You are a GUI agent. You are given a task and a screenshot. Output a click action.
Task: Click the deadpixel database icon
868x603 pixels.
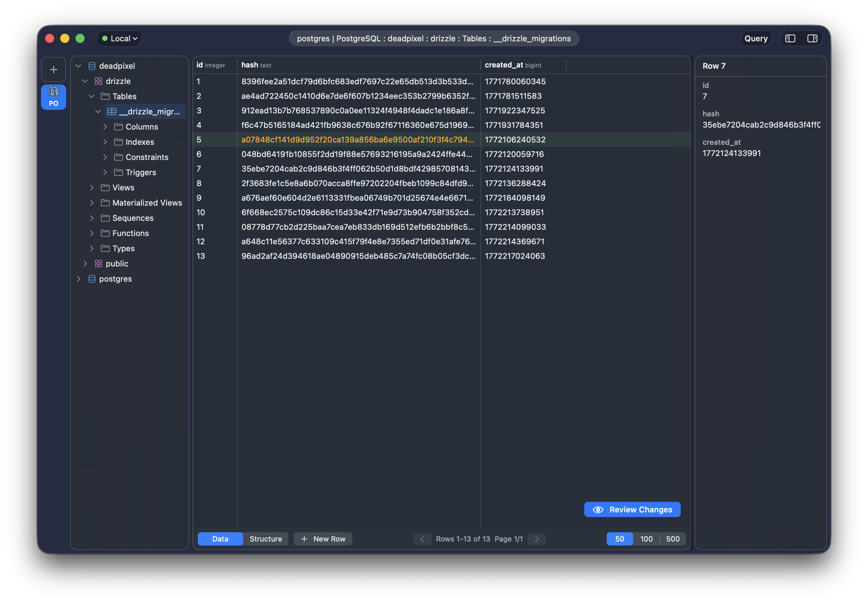[x=92, y=66]
